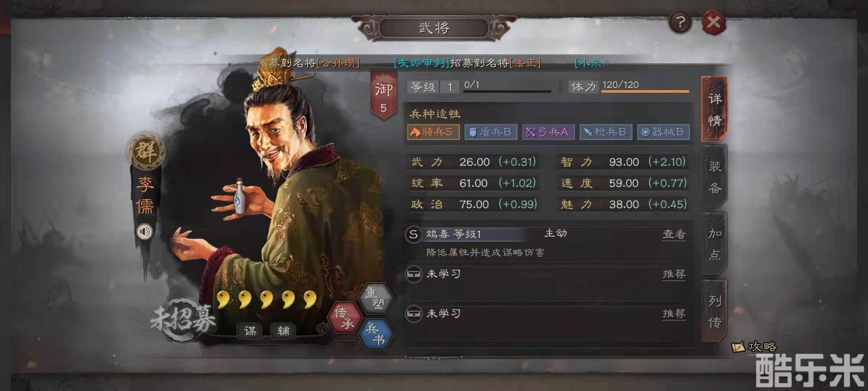Select the 弓兵A troop aptitude
The image size is (868, 391).
[548, 132]
